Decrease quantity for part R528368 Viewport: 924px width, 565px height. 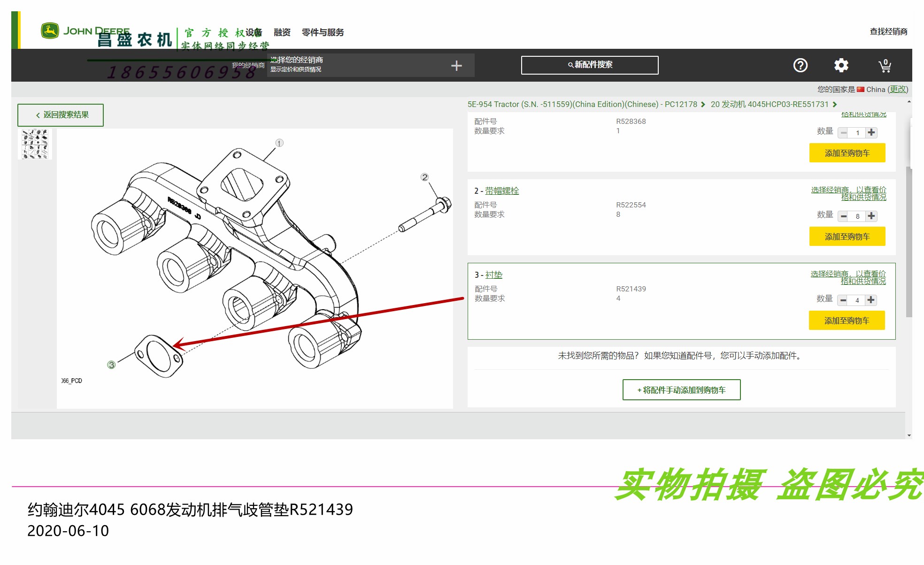(844, 133)
